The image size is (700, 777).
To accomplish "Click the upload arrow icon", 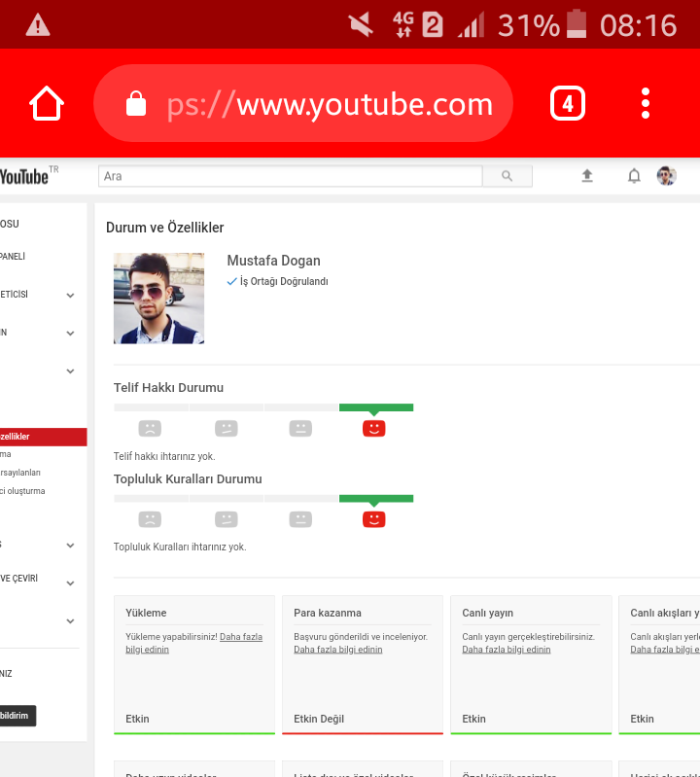I will point(587,175).
